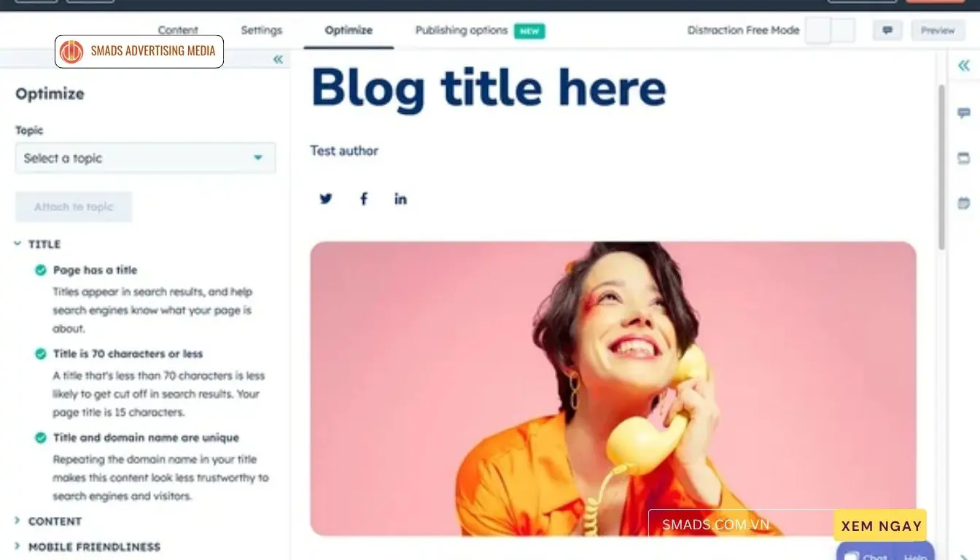Open the calendar icon in right sidebar
Screen dimensions: 980x560
[x=964, y=203]
